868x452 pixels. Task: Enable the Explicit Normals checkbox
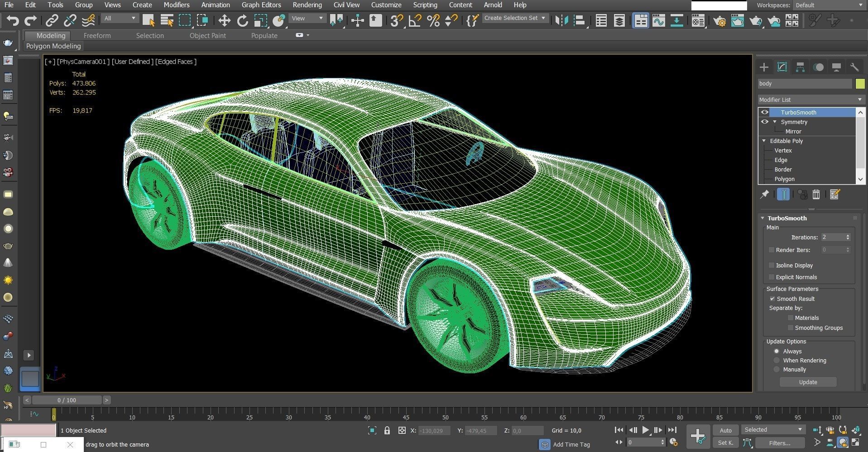(772, 277)
